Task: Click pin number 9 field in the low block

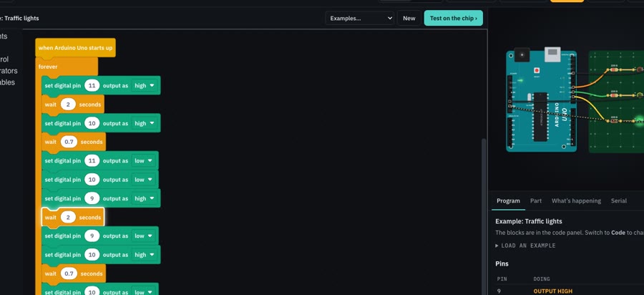Action: click(92, 236)
